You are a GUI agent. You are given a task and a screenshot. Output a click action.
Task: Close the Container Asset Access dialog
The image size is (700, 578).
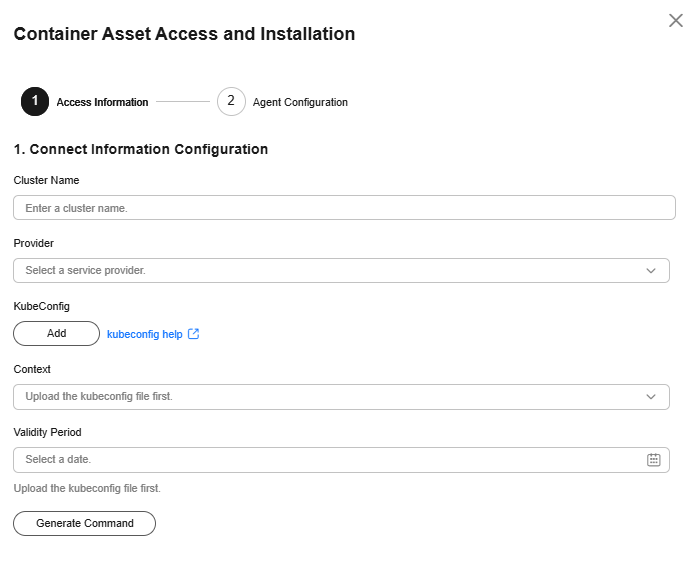[x=675, y=21]
